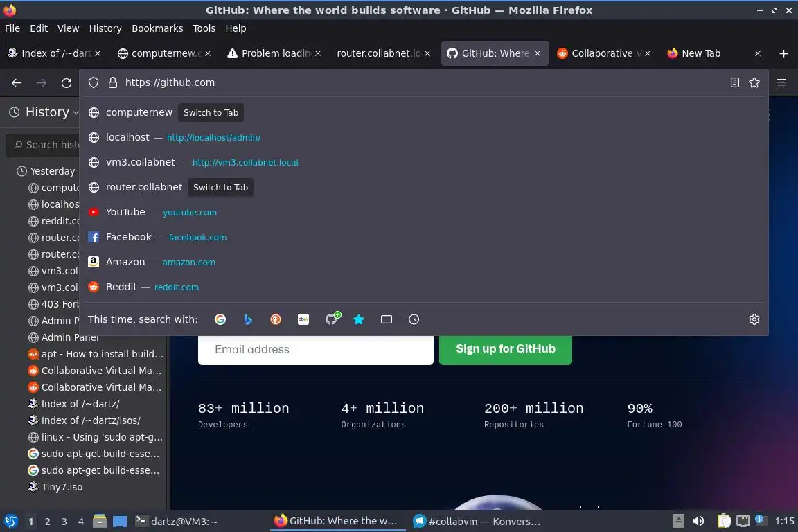The height and width of the screenshot is (532, 798).
Task: Open a new tab with plus
Action: (783, 53)
